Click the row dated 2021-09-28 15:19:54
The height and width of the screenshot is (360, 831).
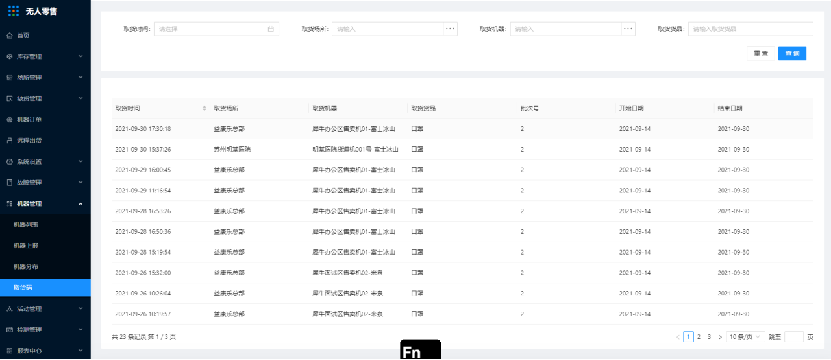[462, 252]
